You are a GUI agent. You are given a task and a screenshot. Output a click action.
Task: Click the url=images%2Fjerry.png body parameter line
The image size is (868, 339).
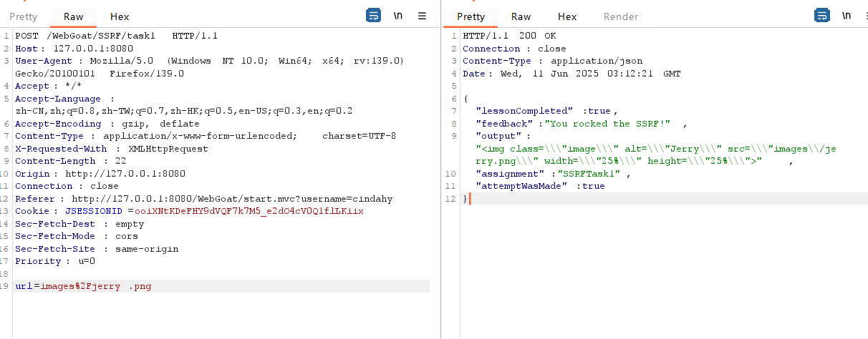(83, 287)
